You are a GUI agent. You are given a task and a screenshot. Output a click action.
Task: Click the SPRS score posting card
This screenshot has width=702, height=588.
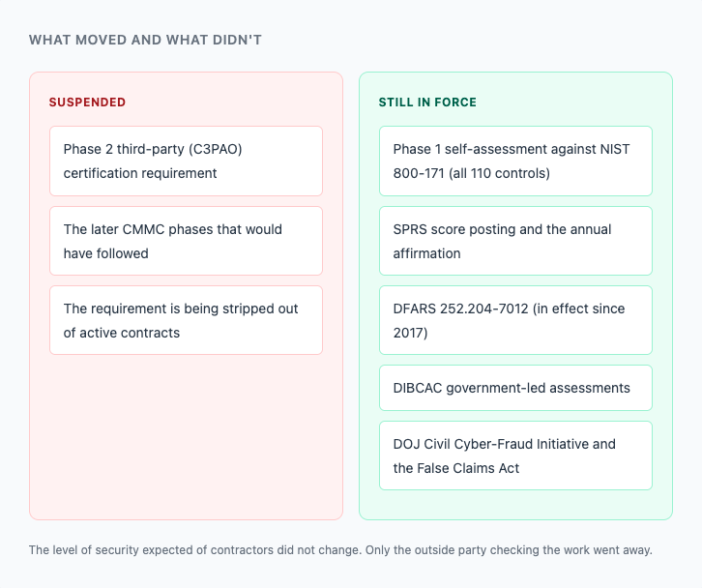pos(515,241)
